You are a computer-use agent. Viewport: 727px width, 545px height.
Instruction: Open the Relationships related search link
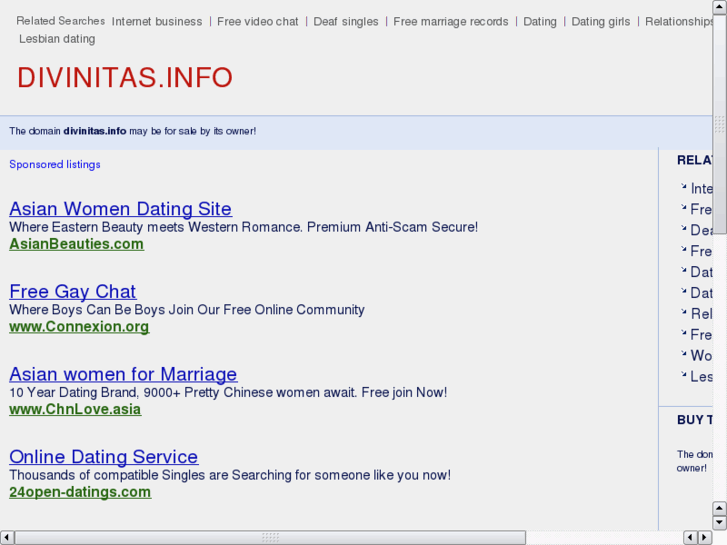click(x=679, y=22)
